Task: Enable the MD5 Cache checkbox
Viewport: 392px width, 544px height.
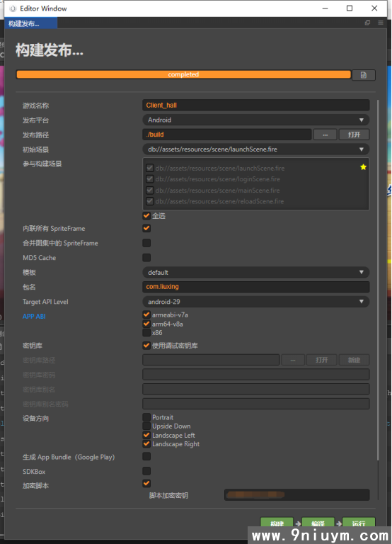Action: click(x=146, y=257)
